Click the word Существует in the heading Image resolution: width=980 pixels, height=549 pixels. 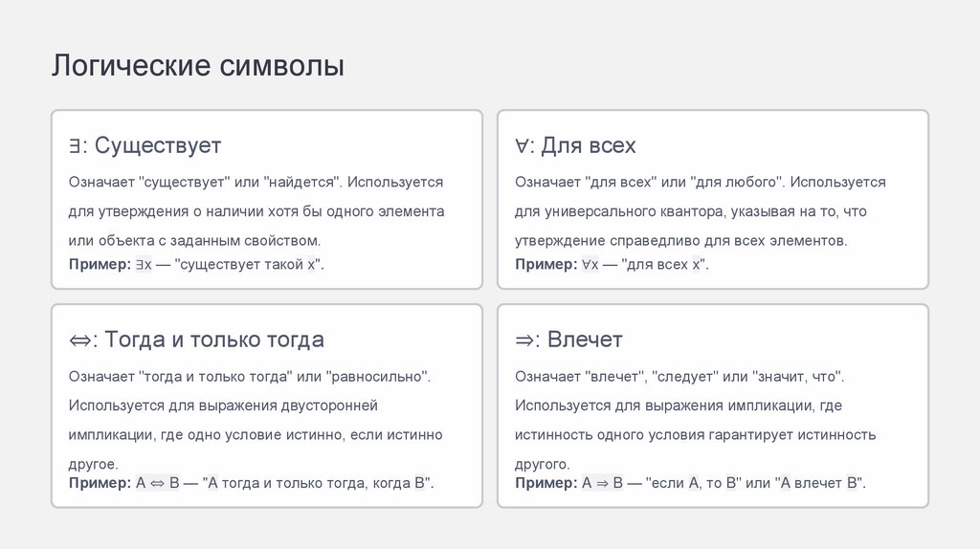coord(158,146)
